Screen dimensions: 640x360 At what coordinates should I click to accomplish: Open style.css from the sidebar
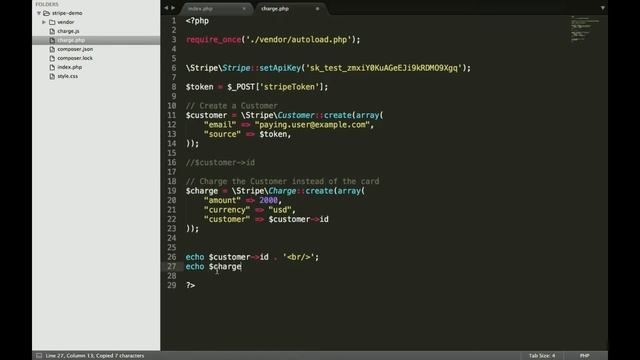click(67, 76)
